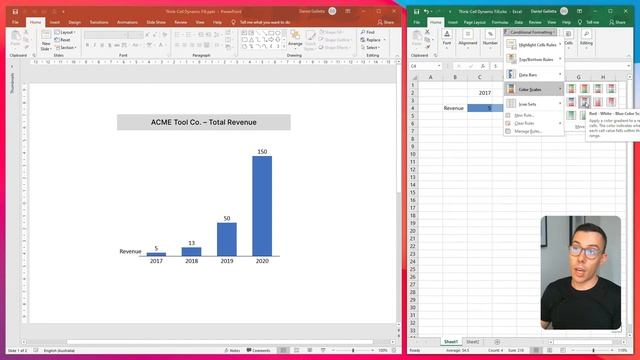Switch to PowerPoint Animations tab
This screenshot has height=360, width=640.
click(x=127, y=22)
